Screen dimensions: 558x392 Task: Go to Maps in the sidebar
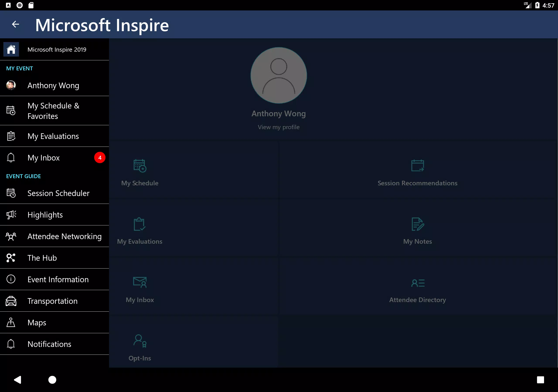click(x=54, y=323)
